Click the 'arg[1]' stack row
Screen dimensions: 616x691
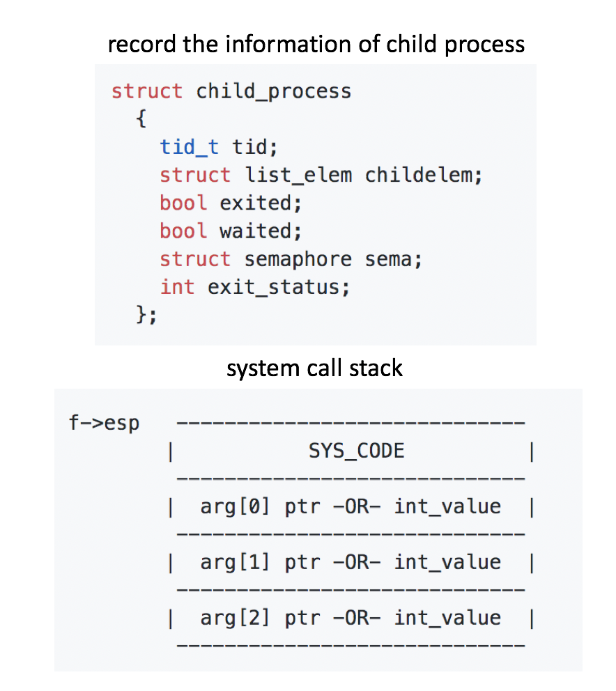point(351,562)
